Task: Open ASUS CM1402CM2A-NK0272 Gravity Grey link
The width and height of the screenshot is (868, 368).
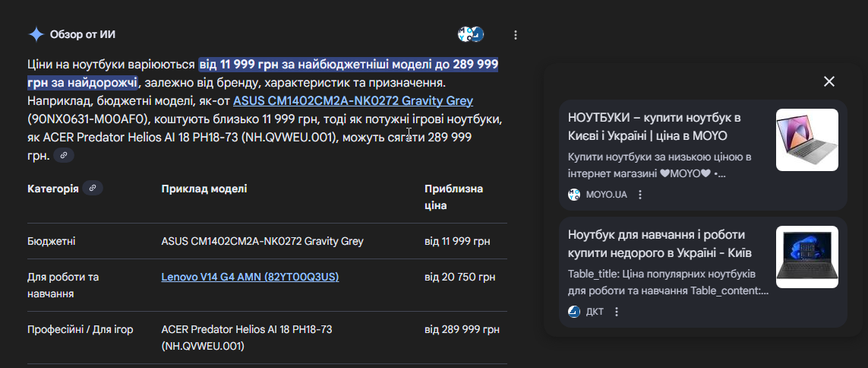Action: pos(353,101)
